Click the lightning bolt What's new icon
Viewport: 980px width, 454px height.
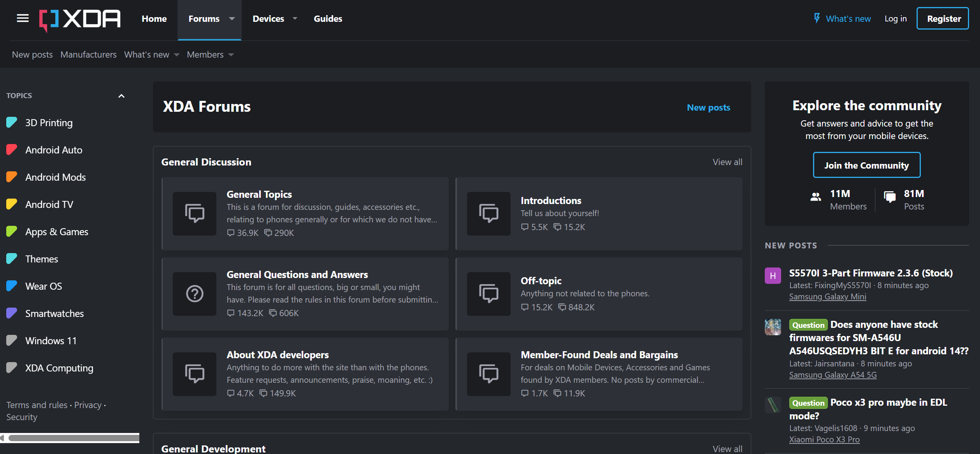coord(817,18)
